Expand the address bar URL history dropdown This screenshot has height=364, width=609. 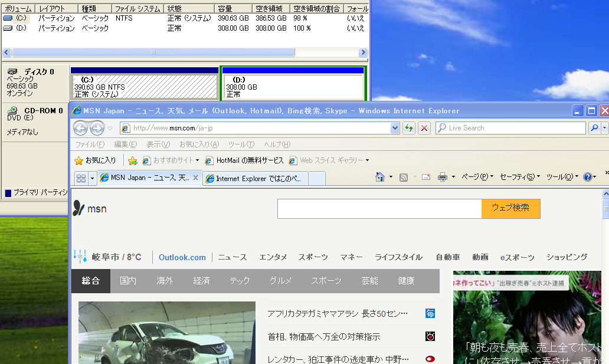[395, 128]
